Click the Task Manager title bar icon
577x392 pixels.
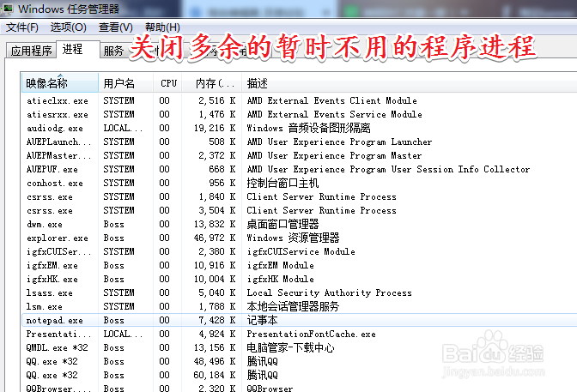point(8,8)
